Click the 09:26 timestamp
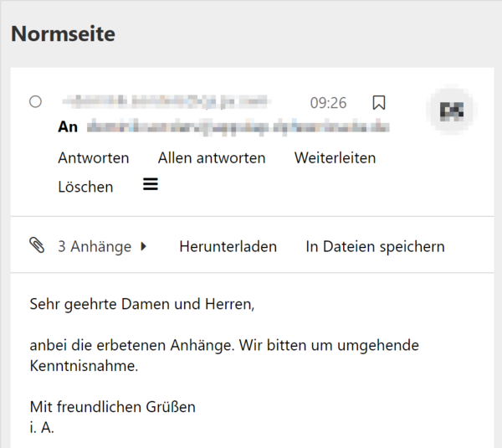 pyautogui.click(x=328, y=103)
